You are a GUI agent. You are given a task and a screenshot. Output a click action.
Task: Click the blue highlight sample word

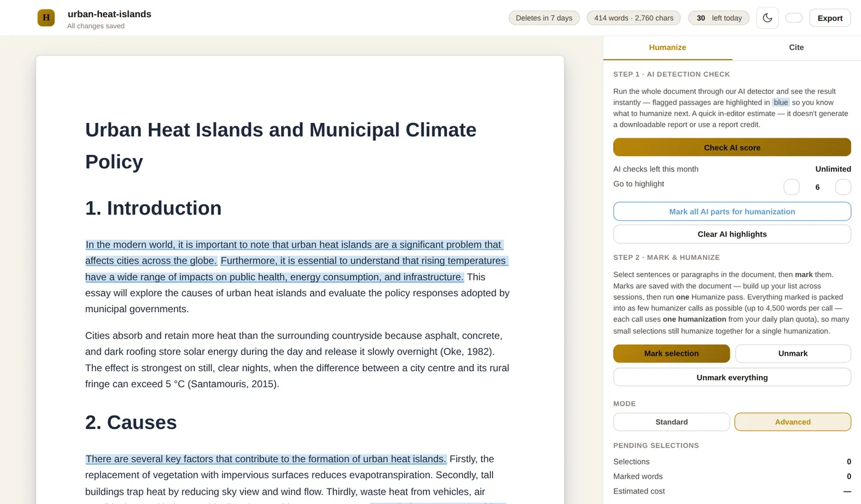[x=781, y=103]
